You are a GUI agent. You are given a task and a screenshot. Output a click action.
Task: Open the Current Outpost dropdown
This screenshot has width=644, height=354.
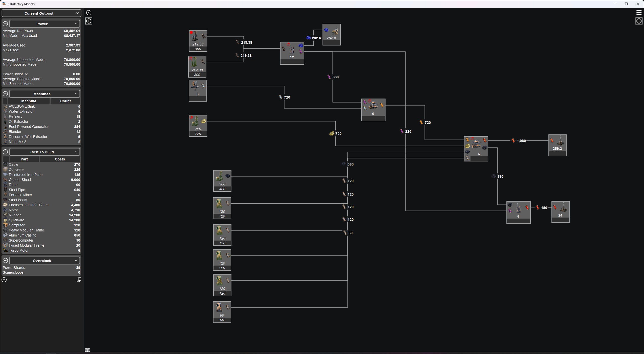(41, 13)
